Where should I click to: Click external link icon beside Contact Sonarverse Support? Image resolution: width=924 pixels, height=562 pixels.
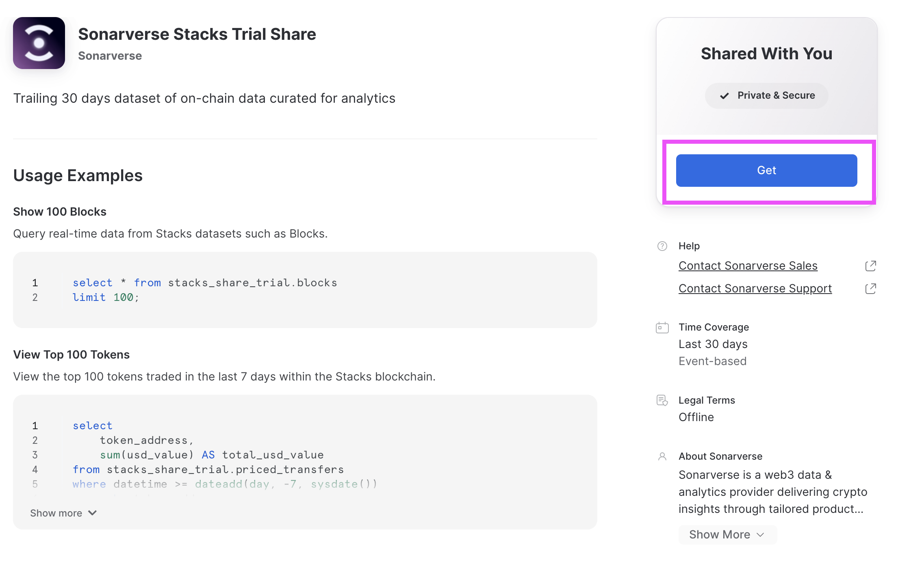(x=870, y=289)
